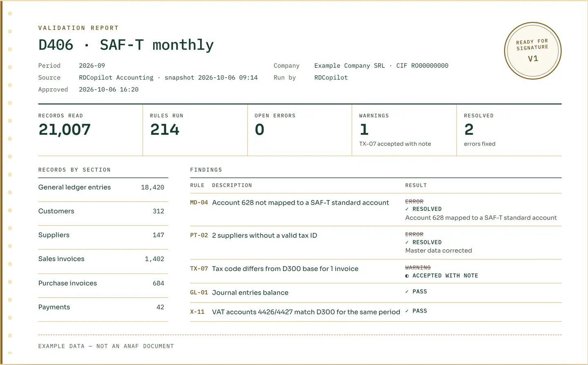This screenshot has height=365, width=588.
Task: Select the Warnings count 1
Action: pyautogui.click(x=364, y=130)
